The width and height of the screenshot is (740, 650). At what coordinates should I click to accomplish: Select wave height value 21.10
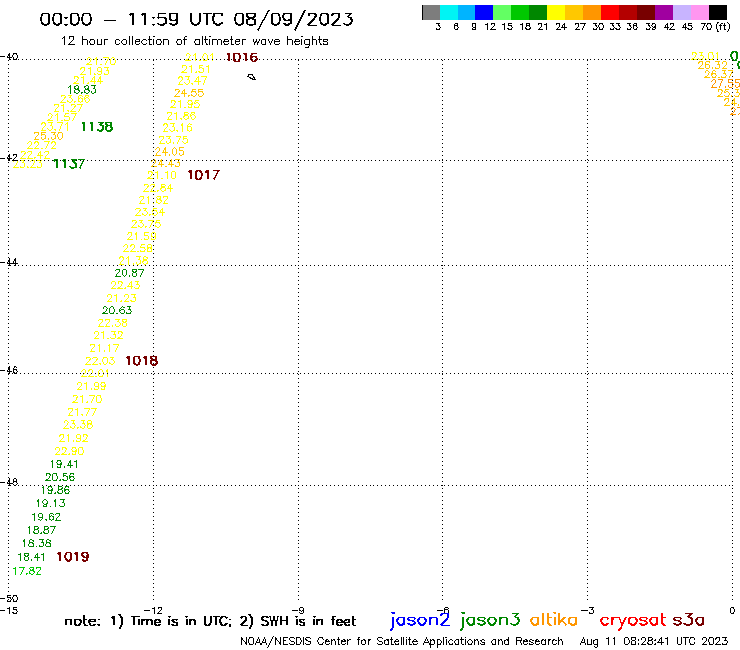coord(162,176)
